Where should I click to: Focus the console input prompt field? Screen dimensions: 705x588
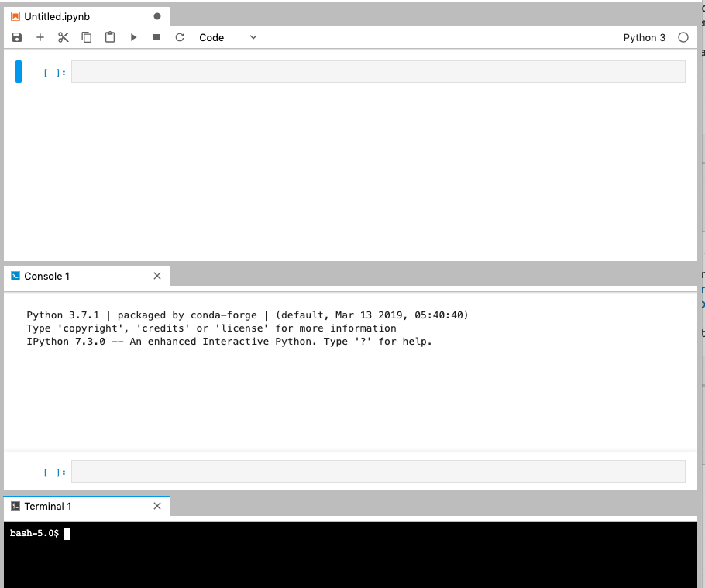[x=378, y=471]
